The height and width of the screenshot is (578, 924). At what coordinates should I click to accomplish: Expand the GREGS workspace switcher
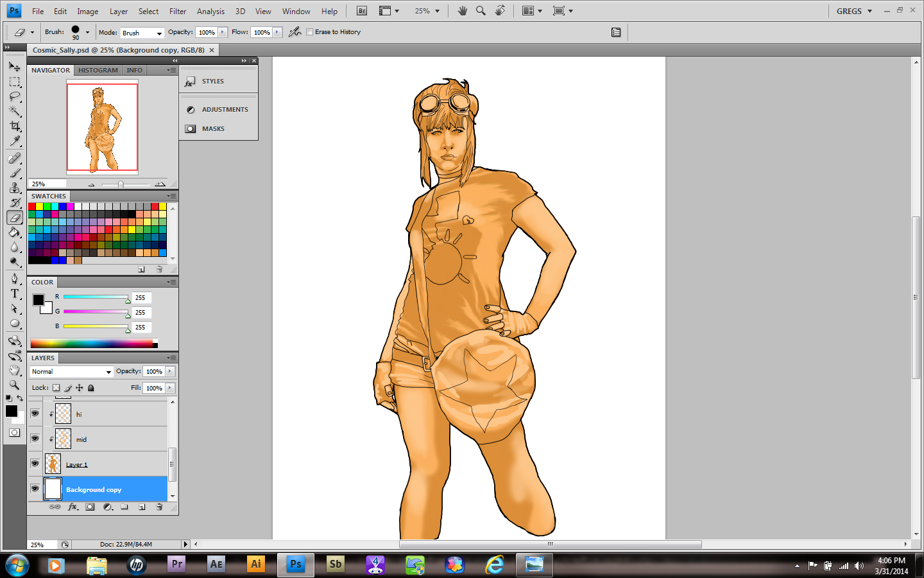tap(854, 11)
